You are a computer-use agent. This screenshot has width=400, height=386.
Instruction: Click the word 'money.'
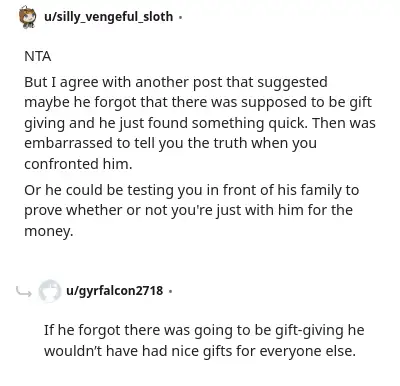coord(49,231)
